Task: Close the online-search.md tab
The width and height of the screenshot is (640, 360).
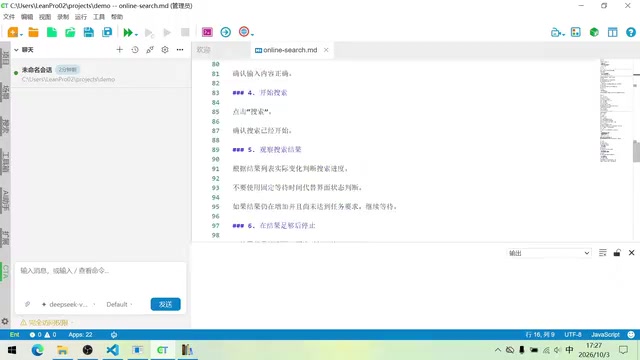Action: (x=326, y=50)
